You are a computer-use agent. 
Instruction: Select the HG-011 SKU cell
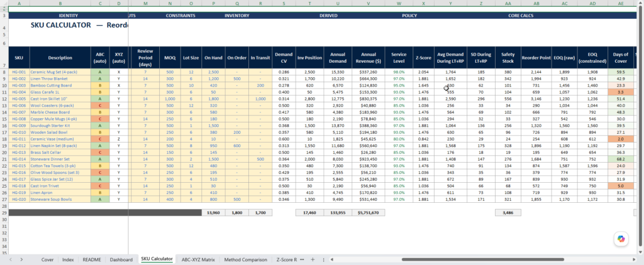(19, 139)
